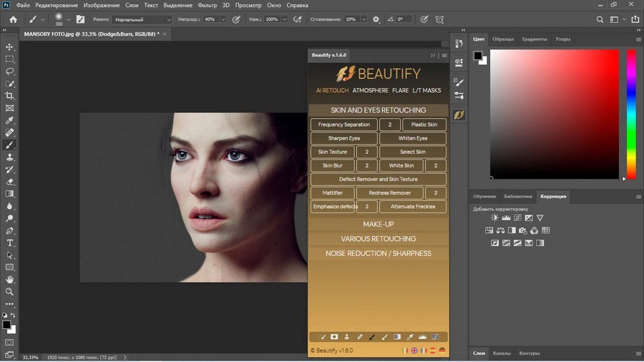
Task: Toggle the brush settings panel button
Action: (80, 19)
